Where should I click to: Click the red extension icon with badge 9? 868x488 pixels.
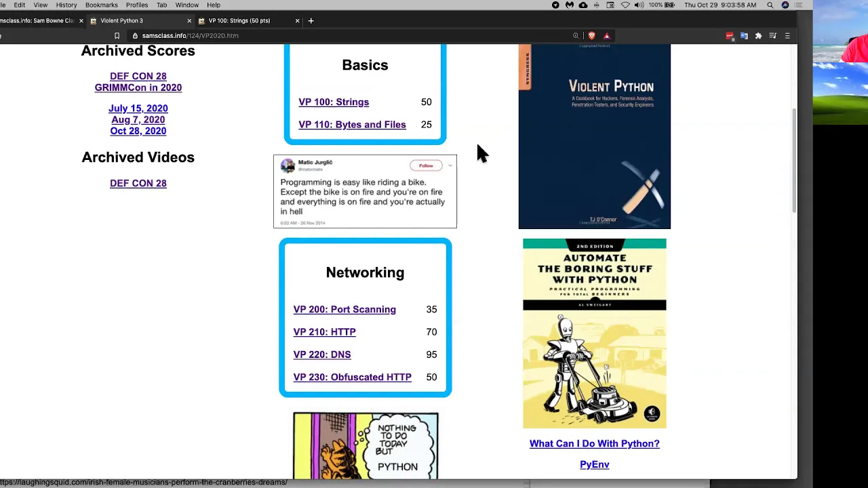[730, 36]
